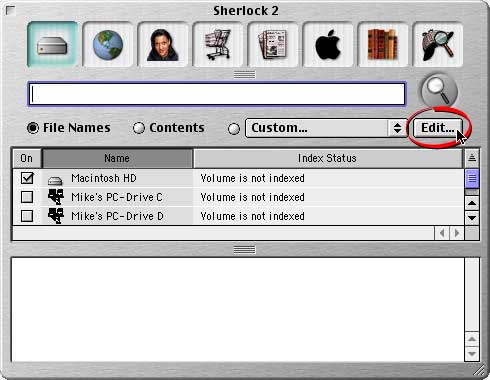Viewport: 490px width, 380px height.
Task: Click the divider handle below the channel icons
Action: [244, 75]
